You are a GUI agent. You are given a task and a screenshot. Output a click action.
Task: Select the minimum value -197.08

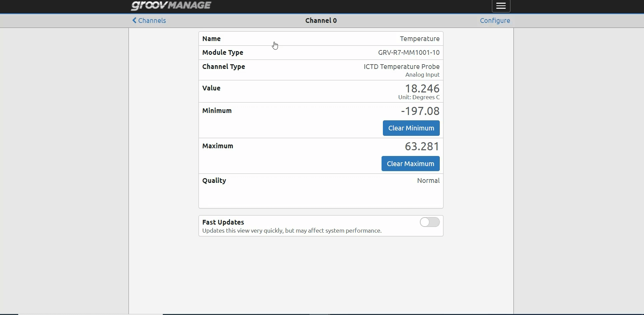(420, 111)
